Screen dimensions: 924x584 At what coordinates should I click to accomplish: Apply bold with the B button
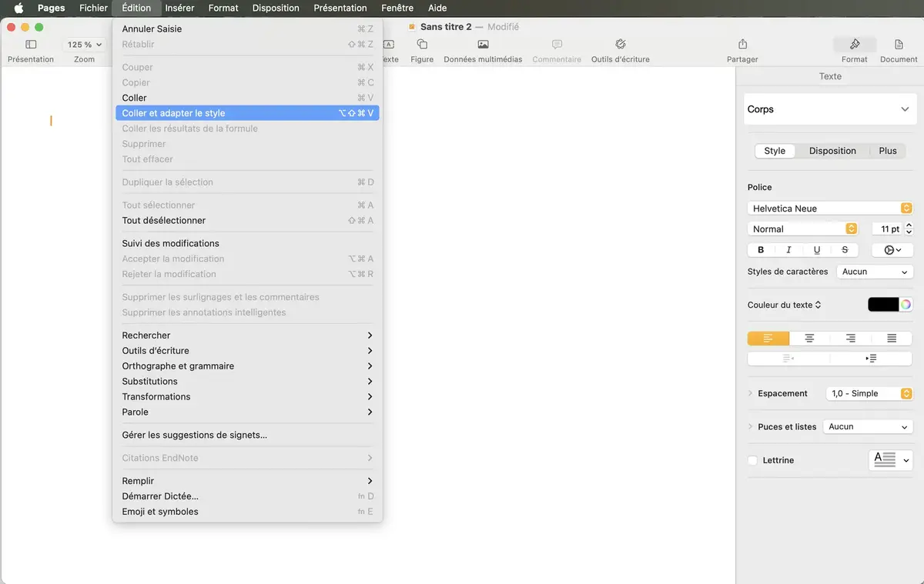point(761,250)
